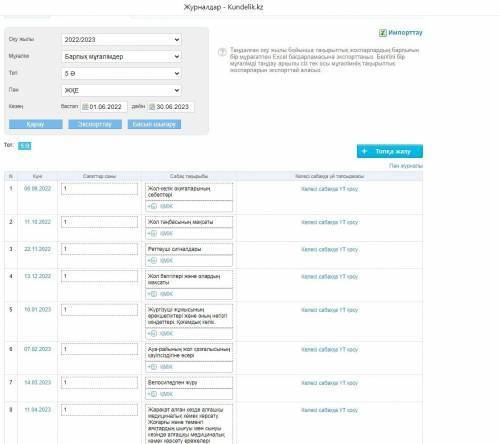Open the date link 10.01.2023
This screenshot has height=444, width=500.
(37, 310)
